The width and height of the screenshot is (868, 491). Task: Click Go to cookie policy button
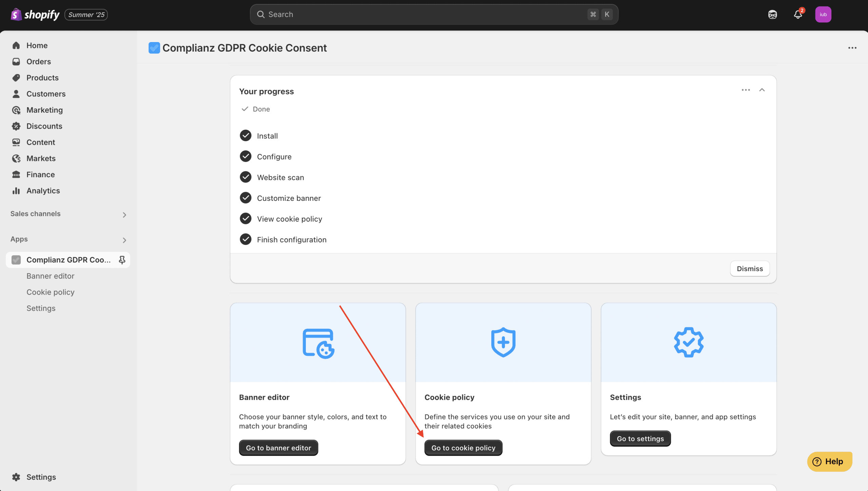pos(463,448)
